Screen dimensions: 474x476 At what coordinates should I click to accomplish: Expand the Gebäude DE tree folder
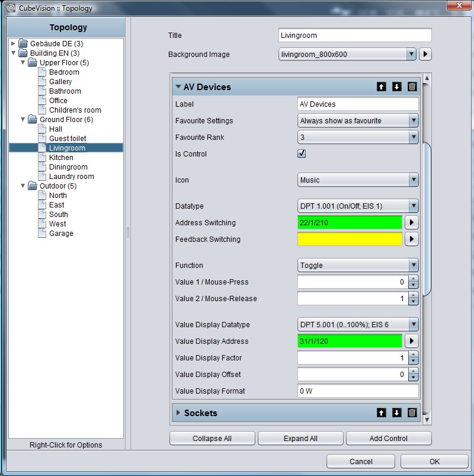coord(13,43)
